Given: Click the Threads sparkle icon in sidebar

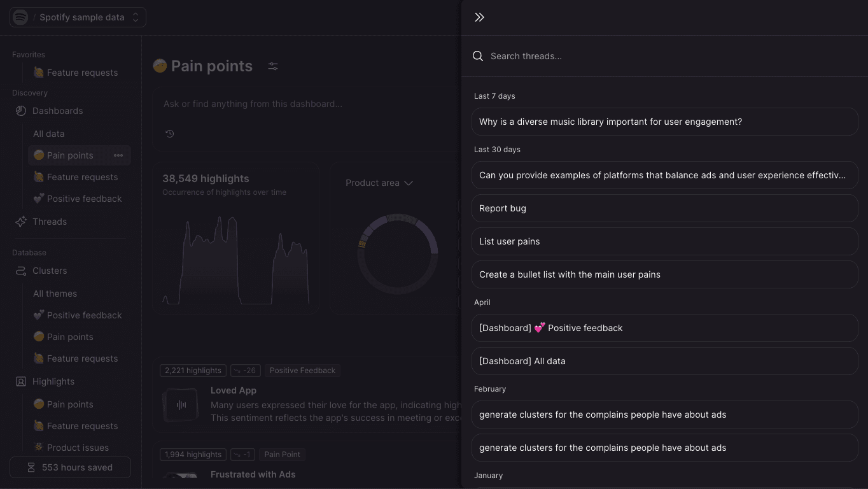Looking at the screenshot, I should click(x=21, y=222).
